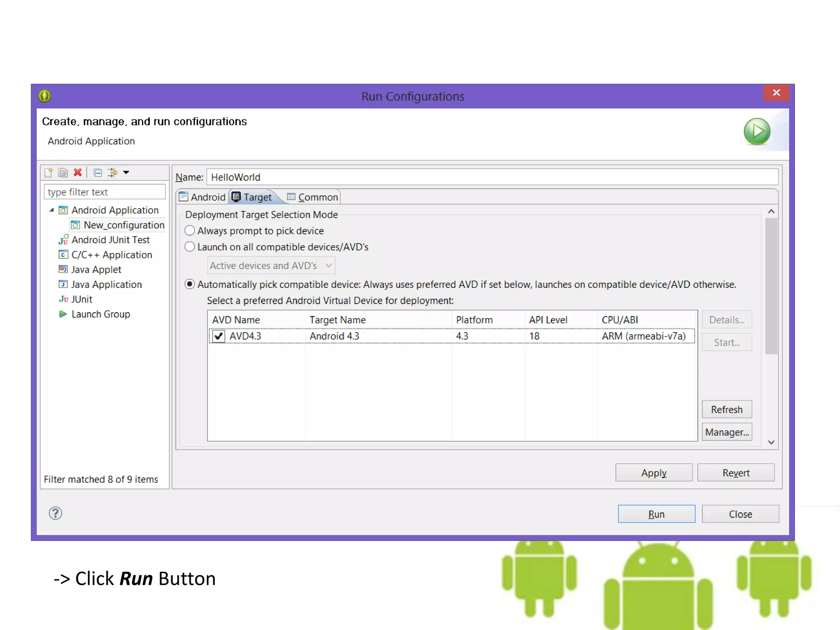Click the Revert button
Screen dimensions: 840x630
coord(736,472)
